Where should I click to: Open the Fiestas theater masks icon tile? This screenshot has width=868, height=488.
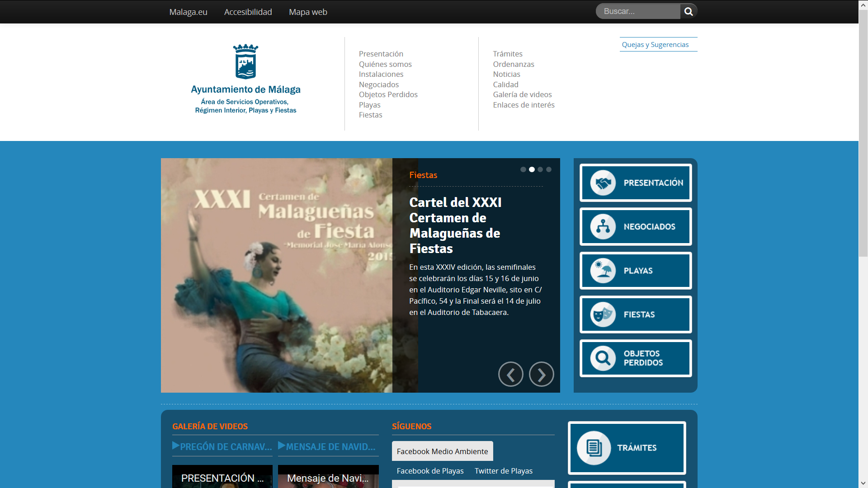(x=636, y=314)
